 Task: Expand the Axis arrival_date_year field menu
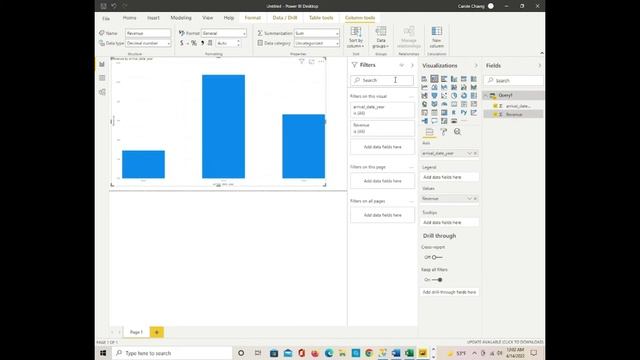point(469,153)
